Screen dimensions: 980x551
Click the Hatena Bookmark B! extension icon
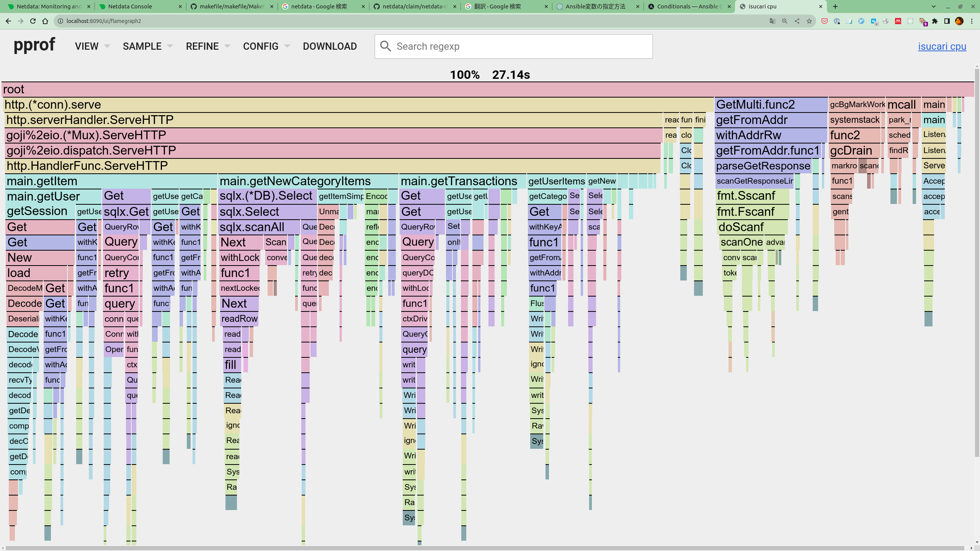click(x=874, y=21)
